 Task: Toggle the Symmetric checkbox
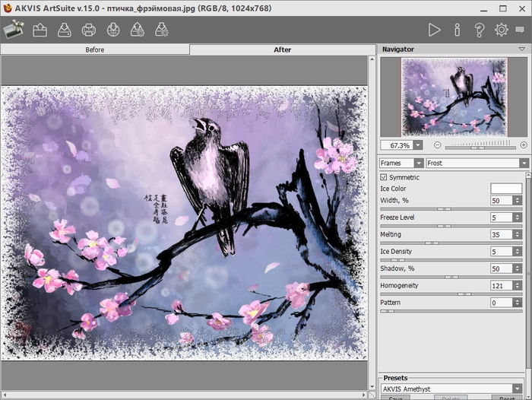[384, 177]
